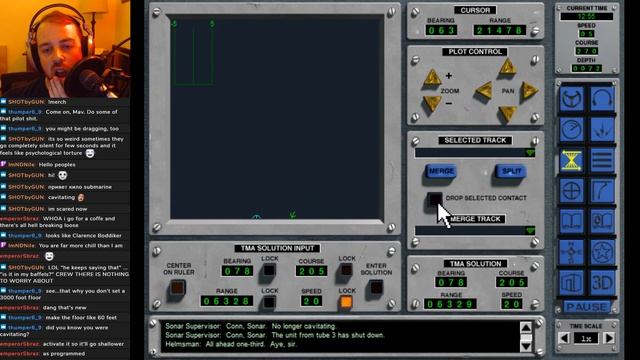Click the cursor range readout 21478
640x360 pixels.
(499, 30)
